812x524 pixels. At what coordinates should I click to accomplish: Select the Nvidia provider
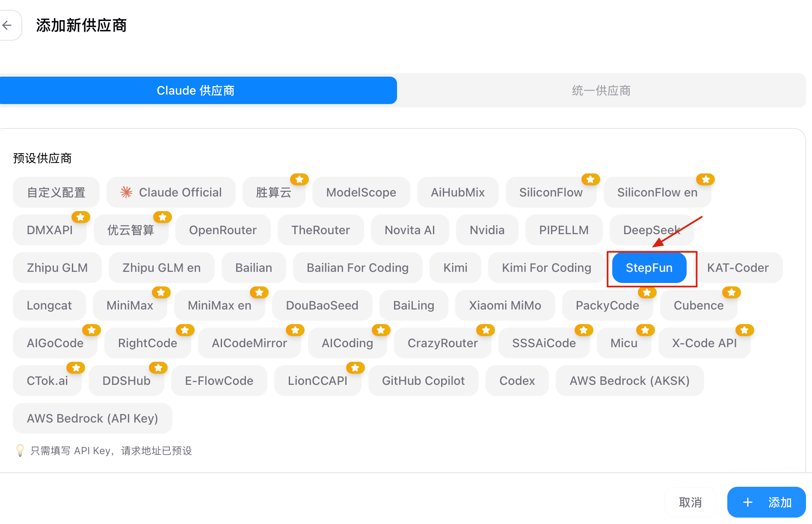click(x=487, y=230)
